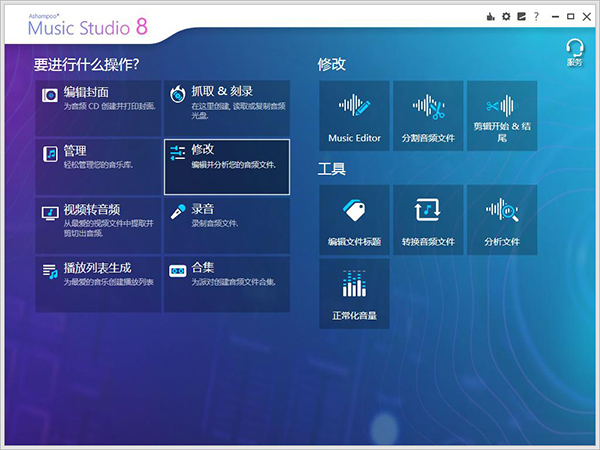
Task: Click the 合集 cassette icon
Action: coord(178,271)
